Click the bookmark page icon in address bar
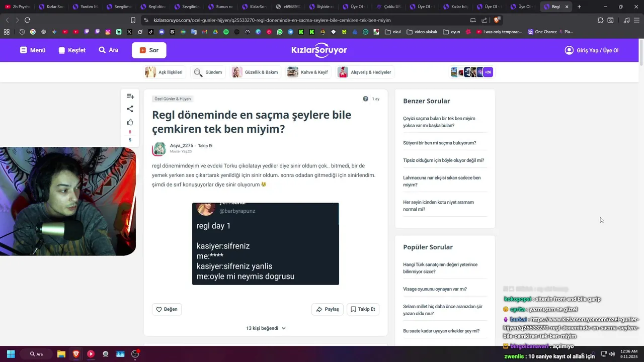 pyautogui.click(x=133, y=20)
